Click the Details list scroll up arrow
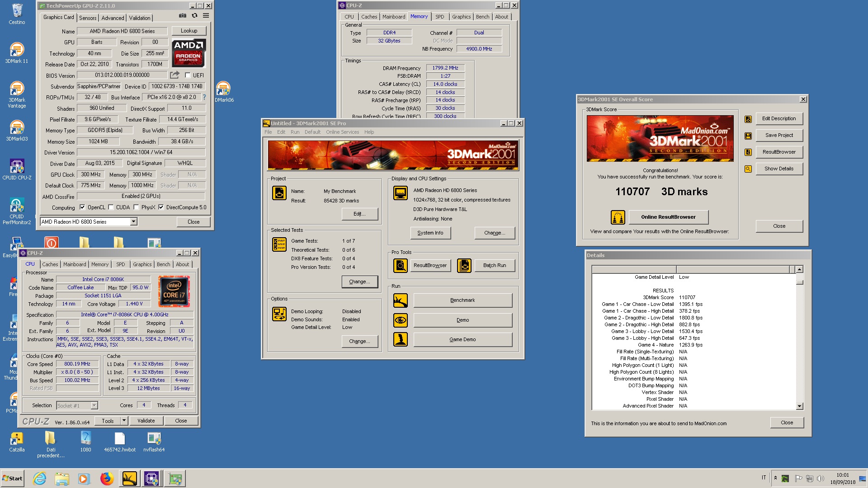Screen dimensions: 868x488 tap(799, 269)
